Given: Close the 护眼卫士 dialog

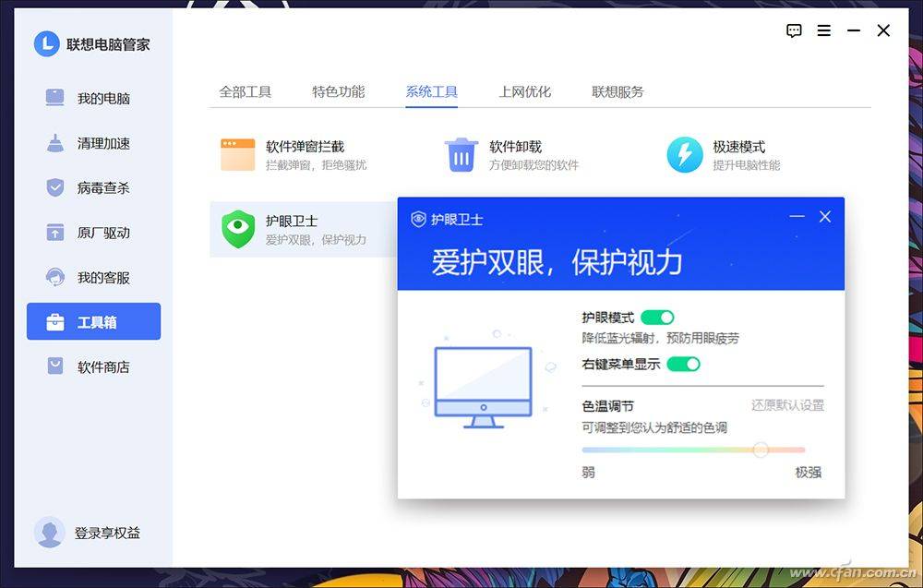Looking at the screenshot, I should coord(825,217).
